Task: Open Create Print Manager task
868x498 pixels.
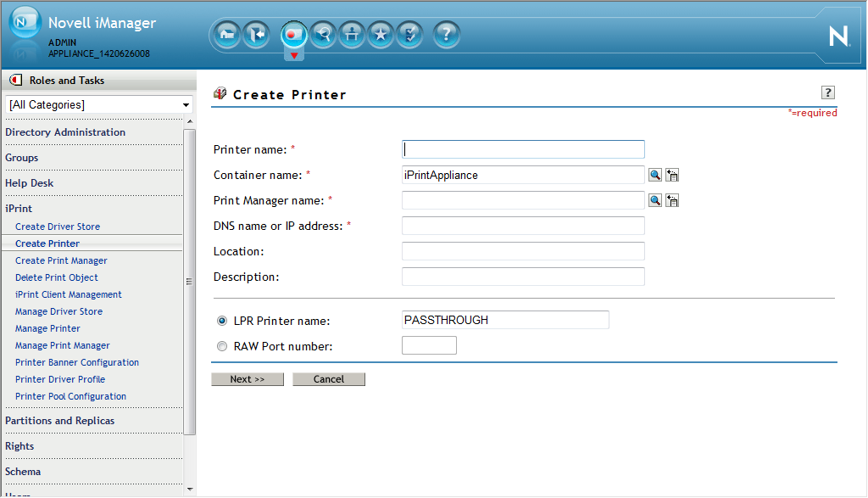Action: click(61, 261)
